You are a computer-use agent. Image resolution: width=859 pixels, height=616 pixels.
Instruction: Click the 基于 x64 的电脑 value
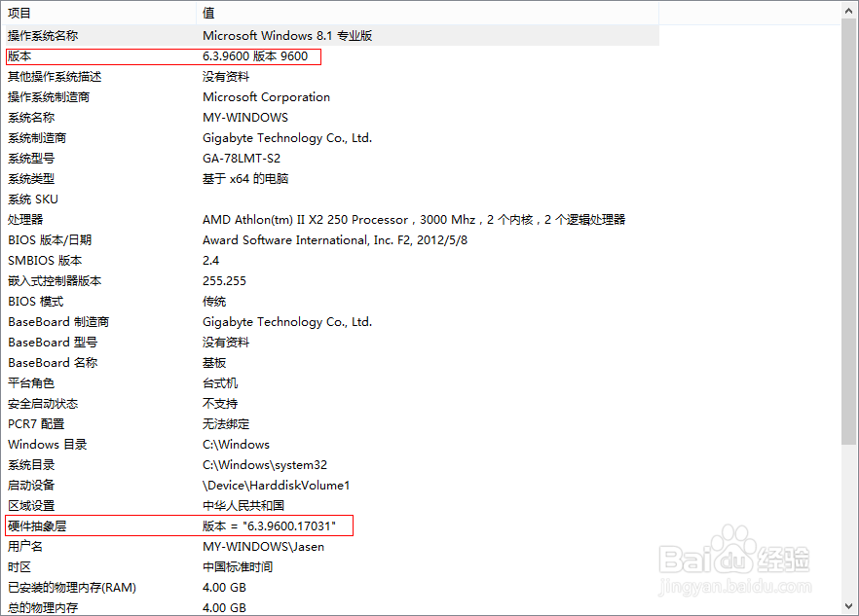point(245,178)
